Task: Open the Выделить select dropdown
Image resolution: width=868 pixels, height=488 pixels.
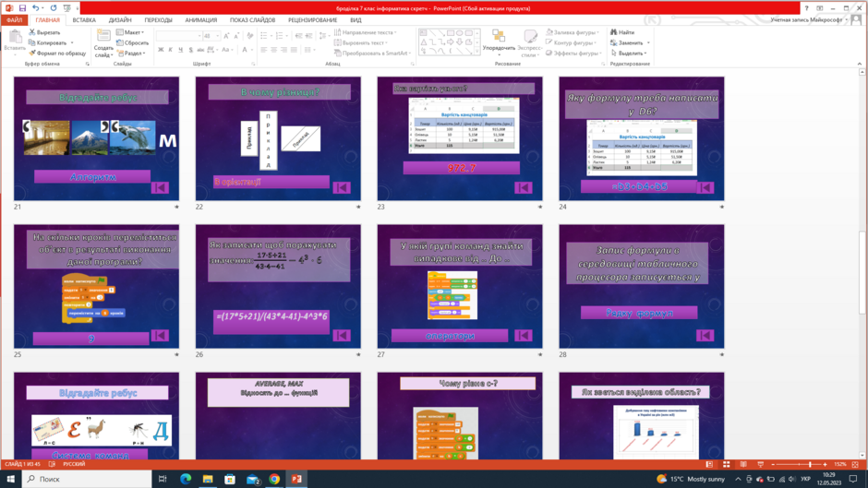Action: pyautogui.click(x=629, y=54)
